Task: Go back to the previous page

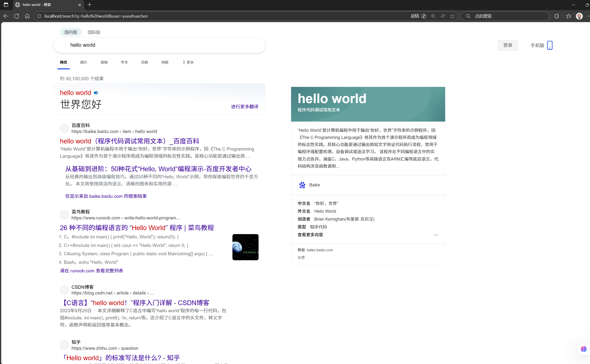Action: pyautogui.click(x=6, y=16)
